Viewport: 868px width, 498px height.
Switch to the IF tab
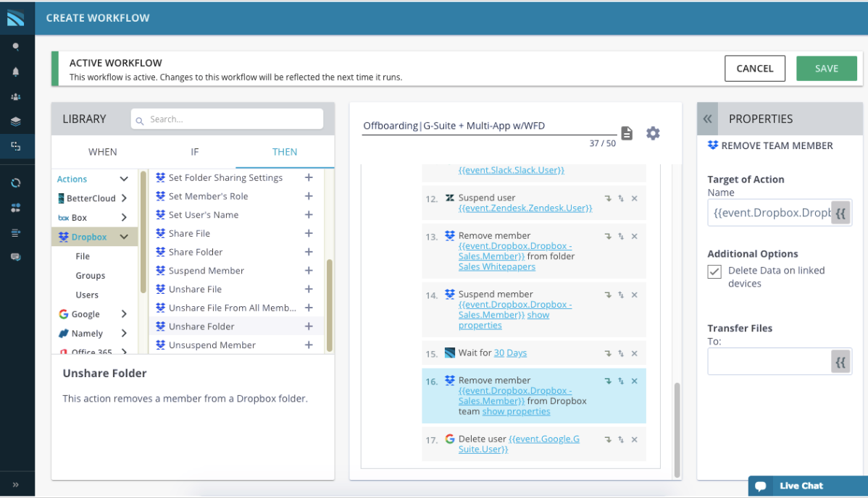coord(194,151)
